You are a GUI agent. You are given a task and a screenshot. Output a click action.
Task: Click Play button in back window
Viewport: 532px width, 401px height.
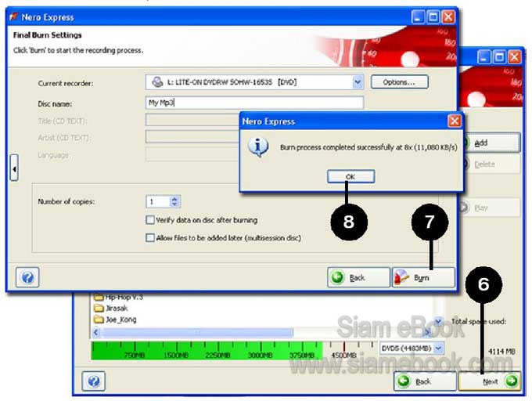(490, 208)
